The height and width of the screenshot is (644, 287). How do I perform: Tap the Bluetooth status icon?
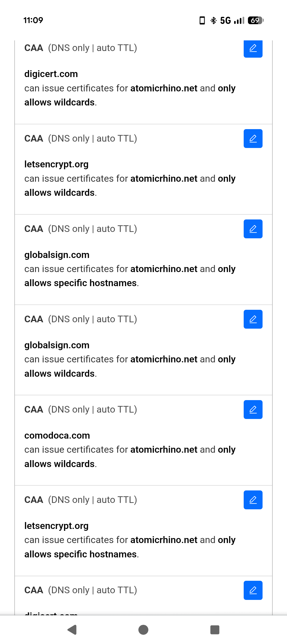pos(213,20)
